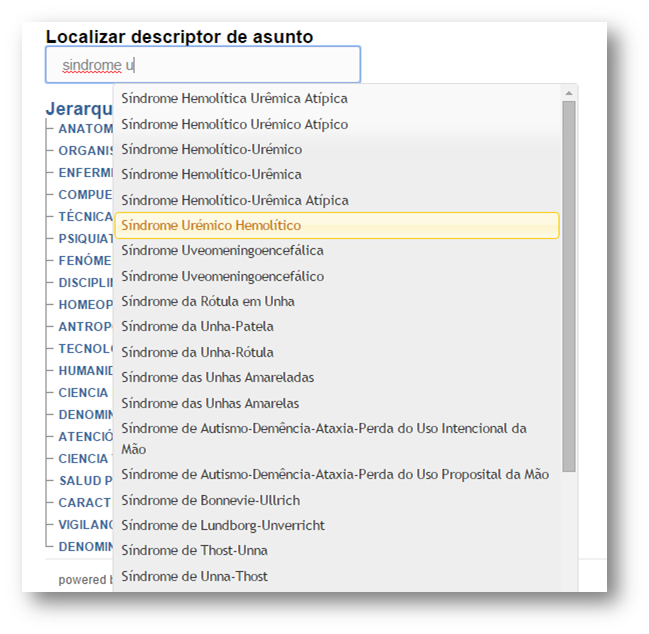Open the COMPUE hierarchy category
Screen dimensions: 649x634
click(x=86, y=195)
